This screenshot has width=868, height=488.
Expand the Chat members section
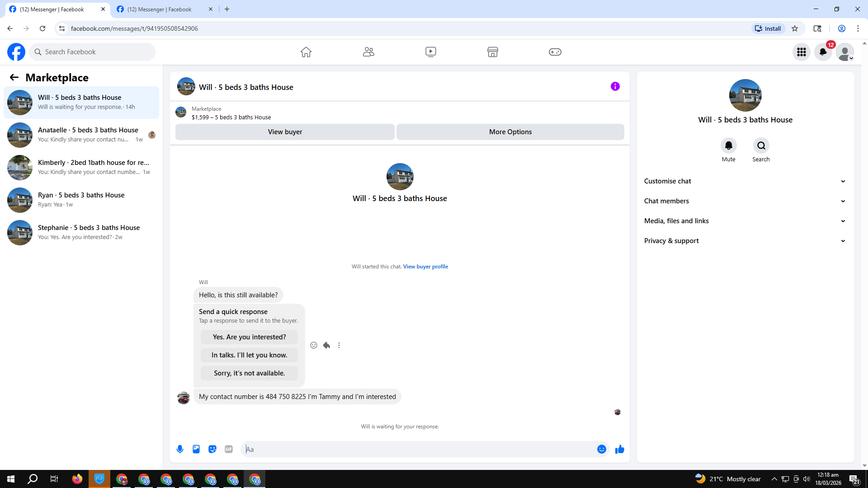(745, 201)
